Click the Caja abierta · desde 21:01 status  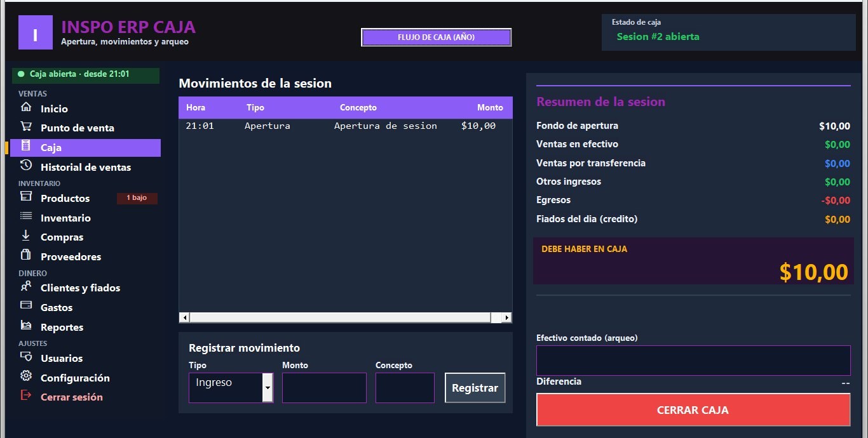tap(86, 76)
